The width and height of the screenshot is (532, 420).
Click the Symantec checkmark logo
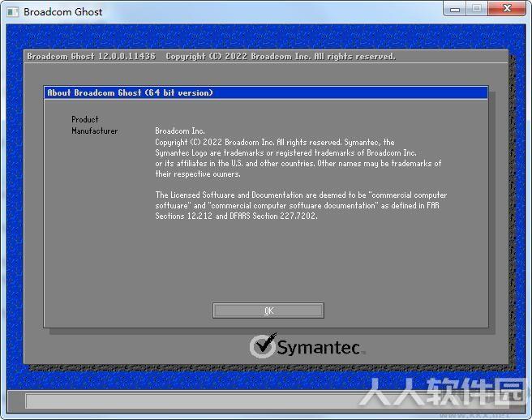point(263,345)
